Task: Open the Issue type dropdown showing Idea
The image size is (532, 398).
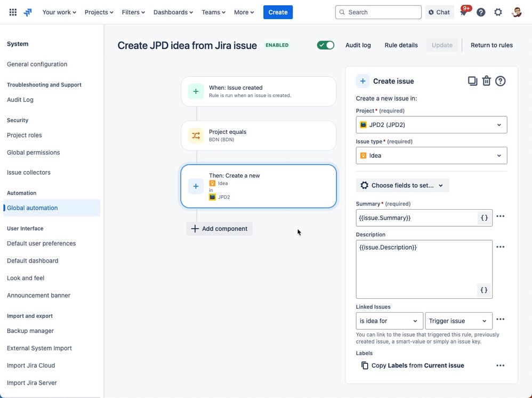Action: click(431, 156)
